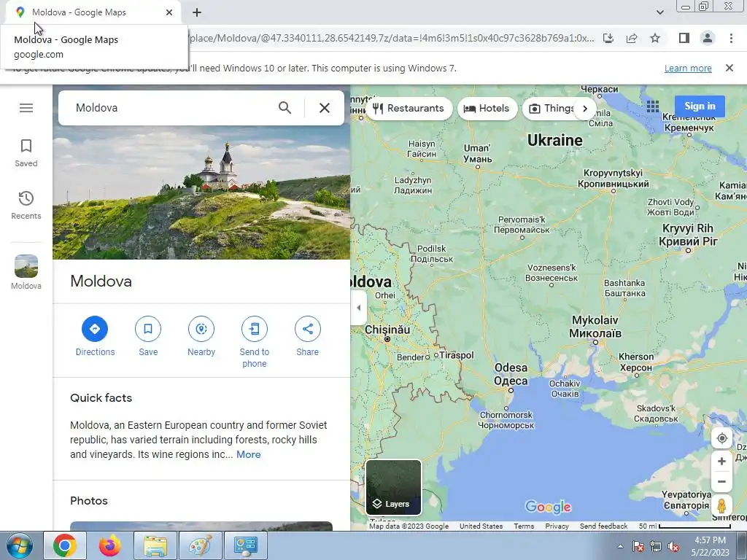
Task: Open Recents history in sidebar
Action: pos(26,206)
